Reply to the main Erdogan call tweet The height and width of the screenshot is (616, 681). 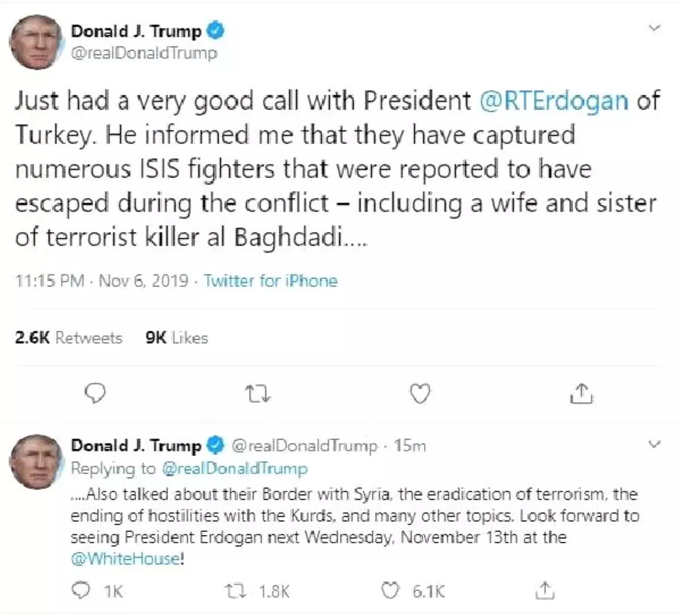tap(96, 393)
